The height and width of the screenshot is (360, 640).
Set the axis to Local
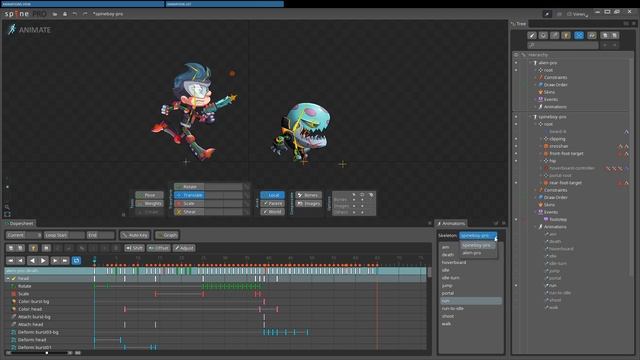point(272,195)
